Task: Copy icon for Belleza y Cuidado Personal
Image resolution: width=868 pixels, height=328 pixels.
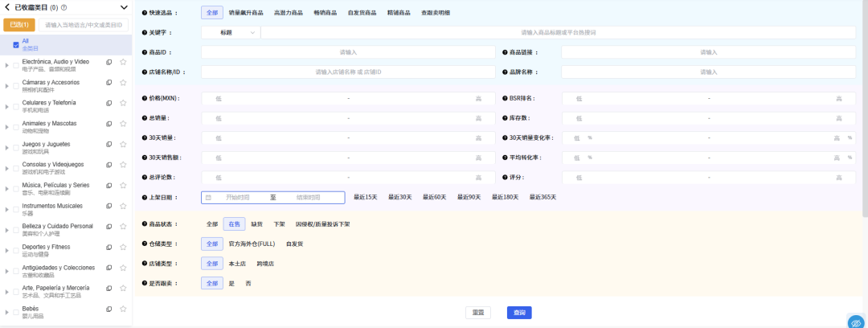Action: tap(109, 227)
